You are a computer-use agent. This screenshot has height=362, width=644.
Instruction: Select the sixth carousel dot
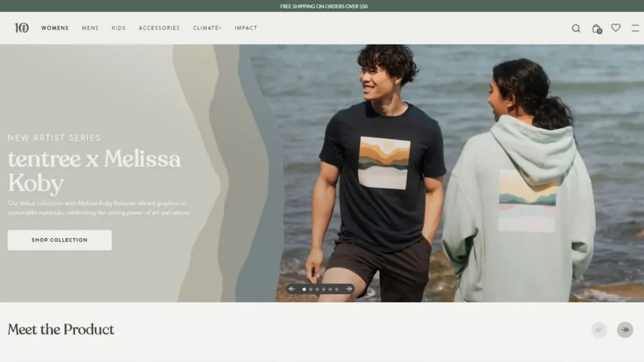tap(337, 289)
